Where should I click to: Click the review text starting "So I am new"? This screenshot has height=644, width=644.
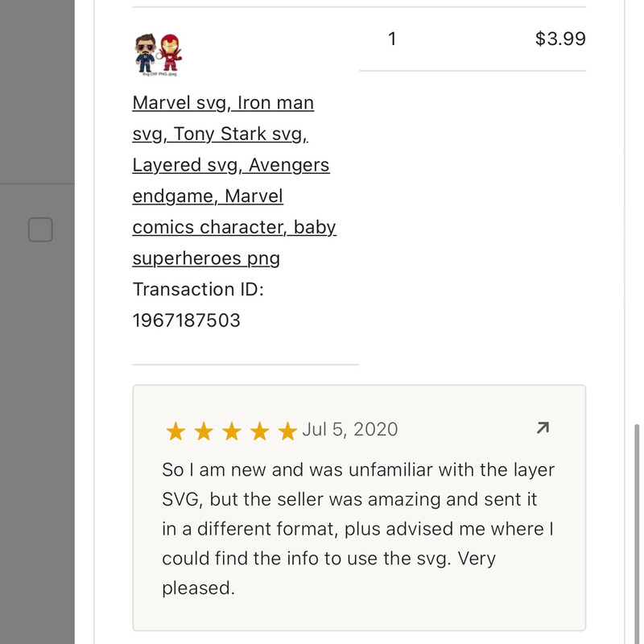coord(358,469)
